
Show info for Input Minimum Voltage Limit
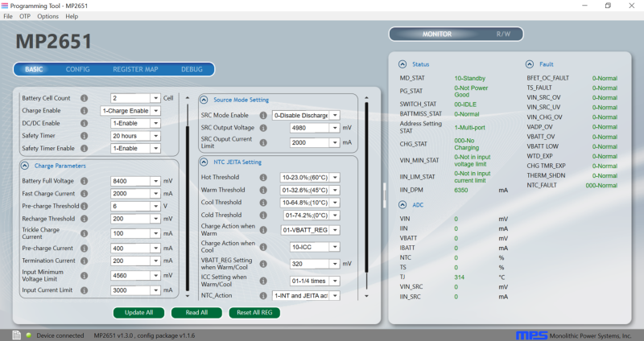tap(85, 276)
